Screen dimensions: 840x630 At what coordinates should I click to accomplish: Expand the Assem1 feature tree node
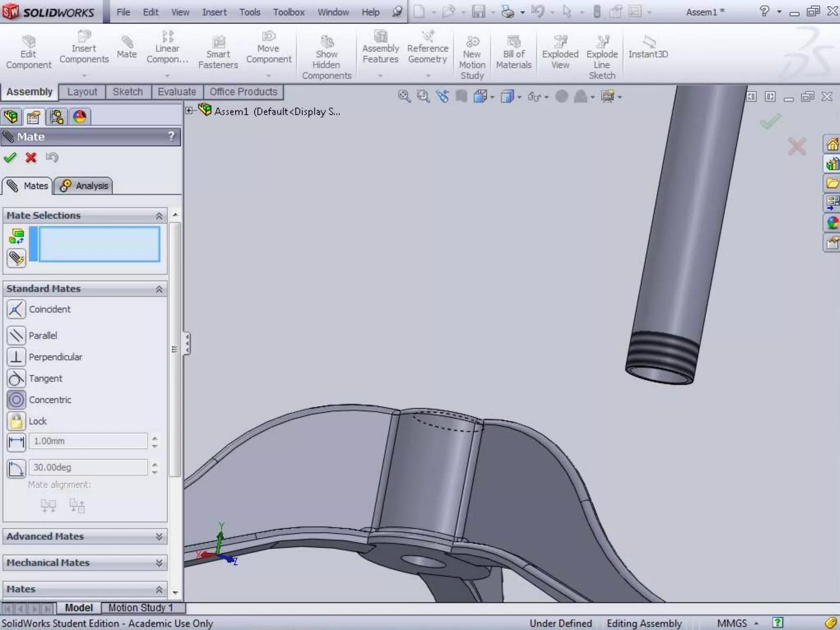click(x=189, y=111)
